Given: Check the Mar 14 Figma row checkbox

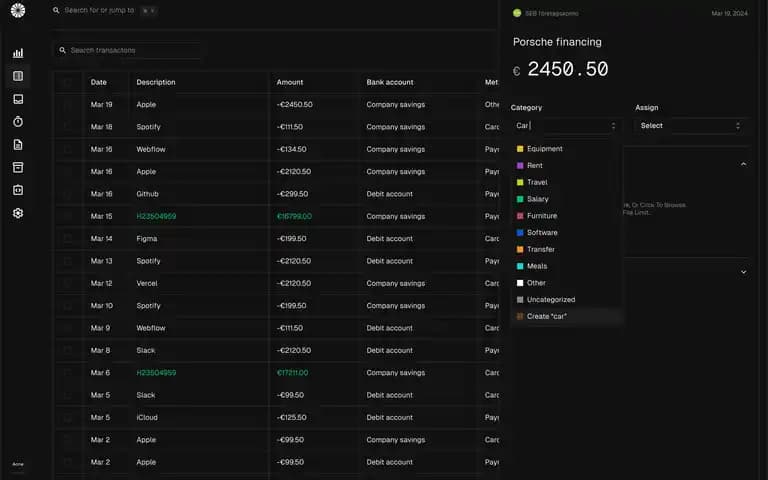Looking at the screenshot, I should pyautogui.click(x=68, y=239).
